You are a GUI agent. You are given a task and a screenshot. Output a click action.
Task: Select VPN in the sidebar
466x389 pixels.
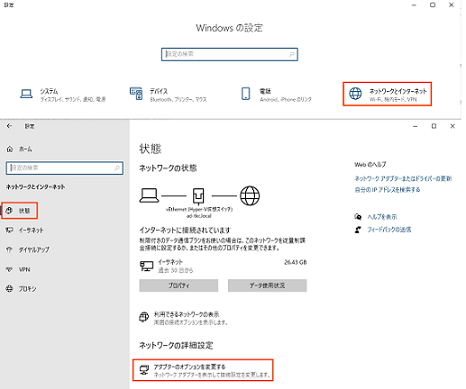18,269
